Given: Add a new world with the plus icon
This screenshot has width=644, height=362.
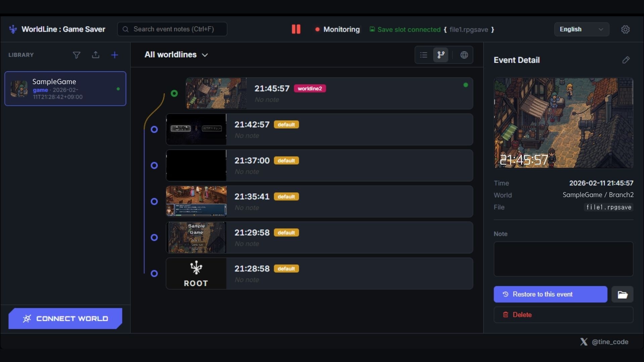Looking at the screenshot, I should pyautogui.click(x=114, y=55).
